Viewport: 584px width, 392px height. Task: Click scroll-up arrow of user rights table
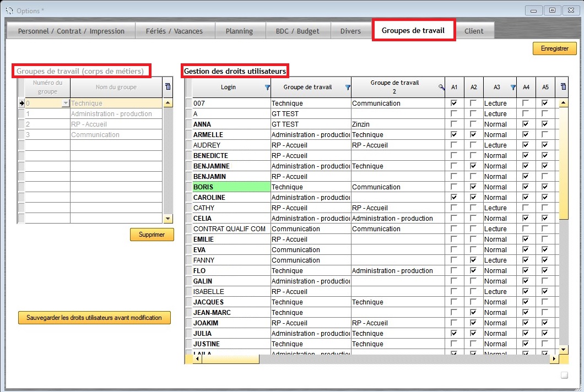tap(563, 103)
